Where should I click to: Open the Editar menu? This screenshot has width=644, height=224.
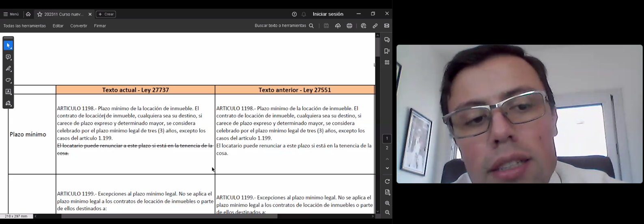point(58,26)
